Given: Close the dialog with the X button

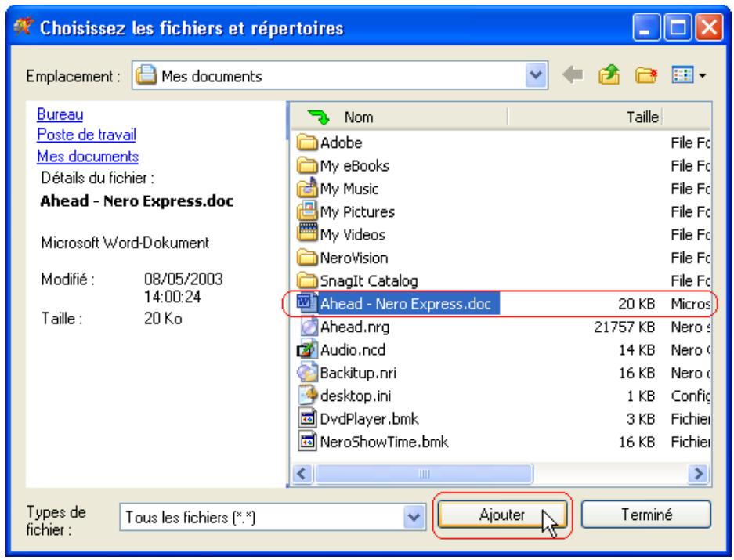Looking at the screenshot, I should [x=709, y=27].
